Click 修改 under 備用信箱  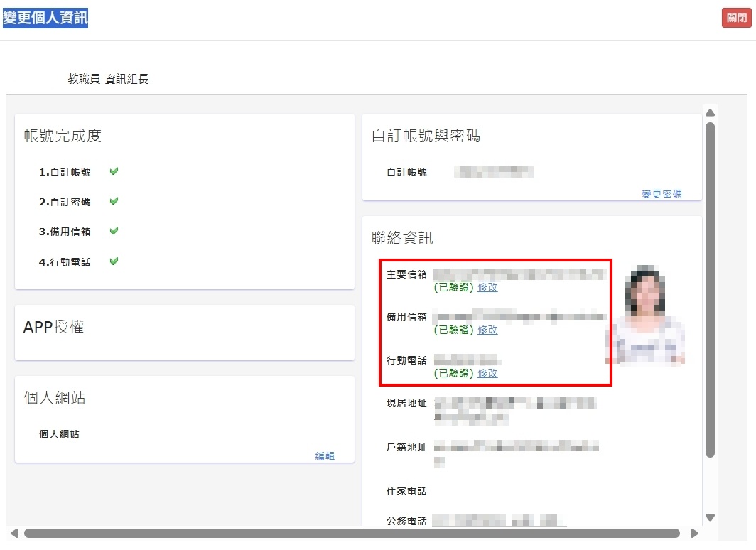(x=487, y=330)
